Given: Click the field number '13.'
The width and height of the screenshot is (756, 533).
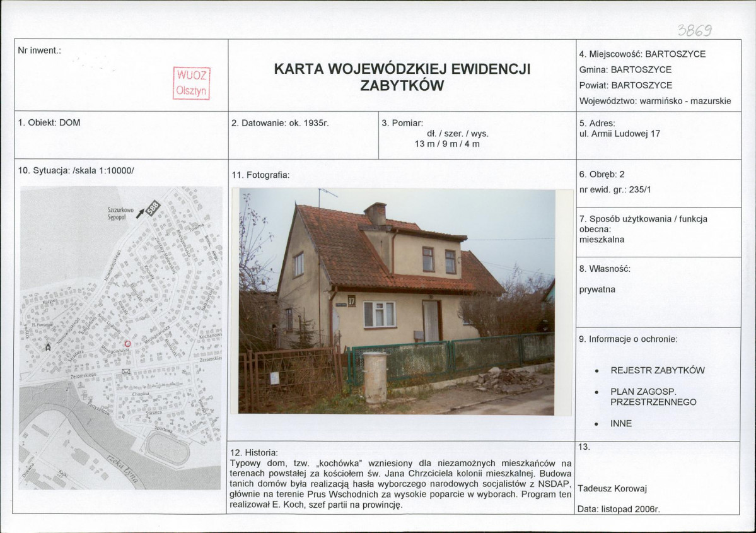Looking at the screenshot, I should pos(584,447).
